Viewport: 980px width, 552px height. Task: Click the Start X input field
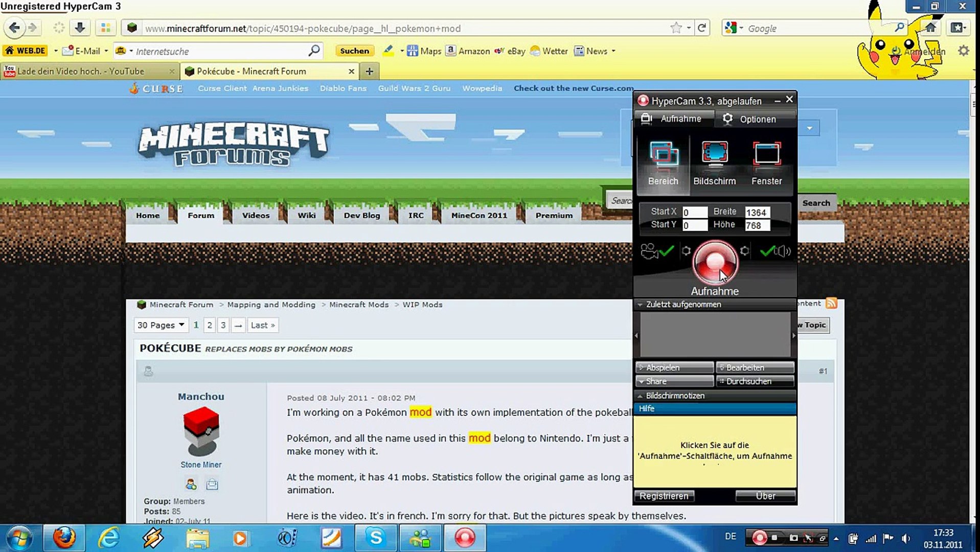[x=695, y=212]
